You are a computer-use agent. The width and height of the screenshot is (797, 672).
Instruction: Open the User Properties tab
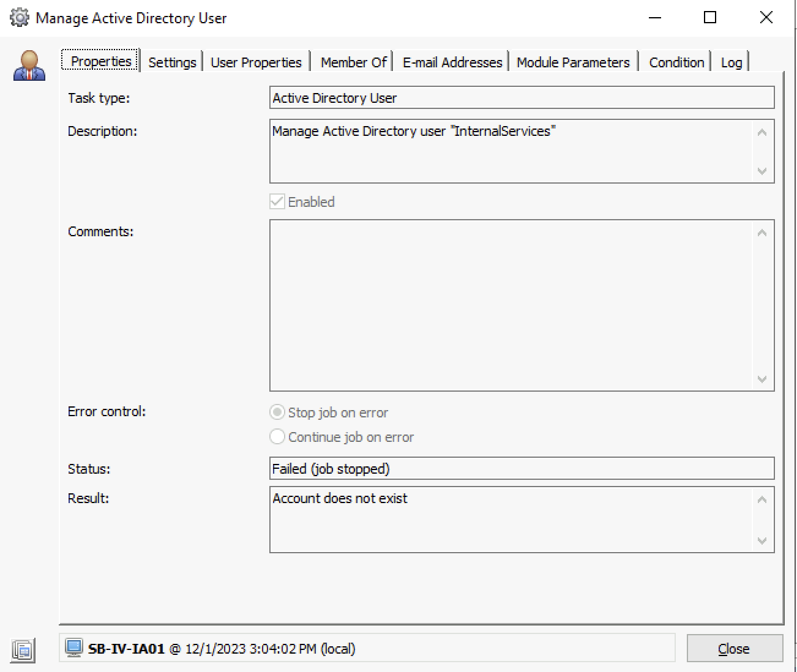(256, 62)
